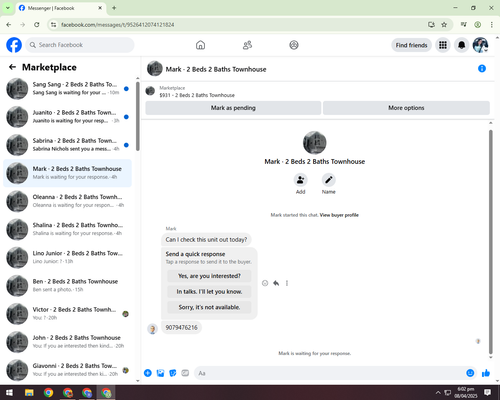The width and height of the screenshot is (500, 400).
Task: Send quick response "Yes, are you interested?"
Action: pyautogui.click(x=209, y=276)
